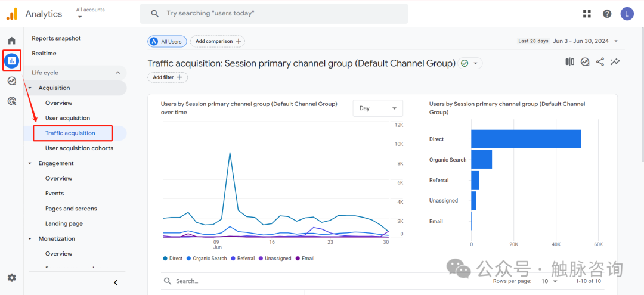Open Admin settings gear icon

point(11,278)
